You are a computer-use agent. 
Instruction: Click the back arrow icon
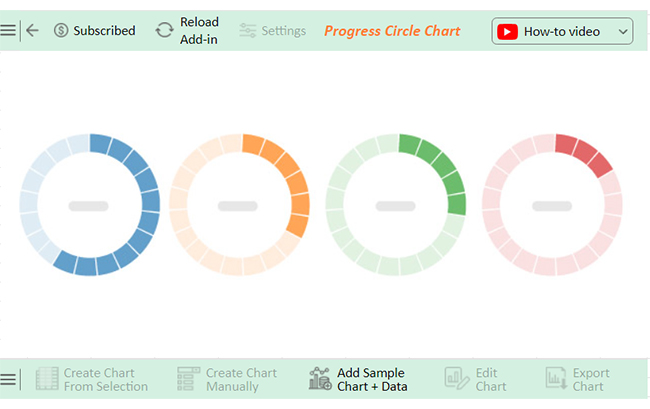[32, 31]
